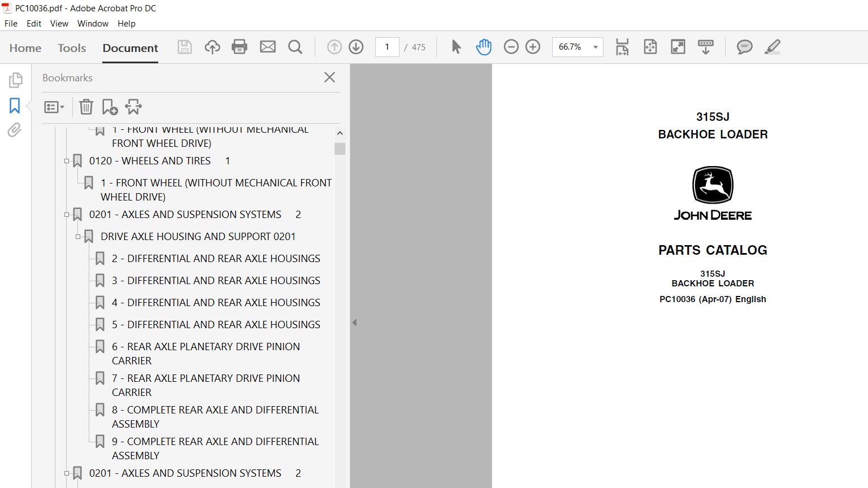Image resolution: width=868 pixels, height=488 pixels.
Task: Click the fit one full page icon
Action: 650,47
